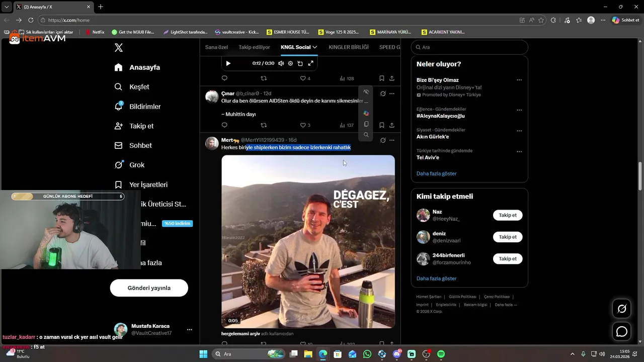Show more under Kimi takip etmeli
This screenshot has width=644, height=362.
coord(436,279)
